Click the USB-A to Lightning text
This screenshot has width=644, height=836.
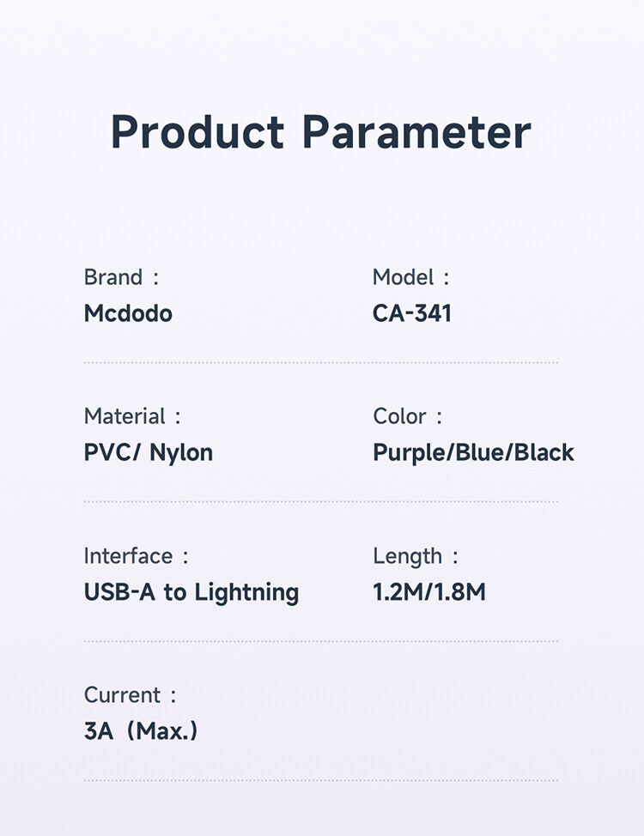point(191,592)
